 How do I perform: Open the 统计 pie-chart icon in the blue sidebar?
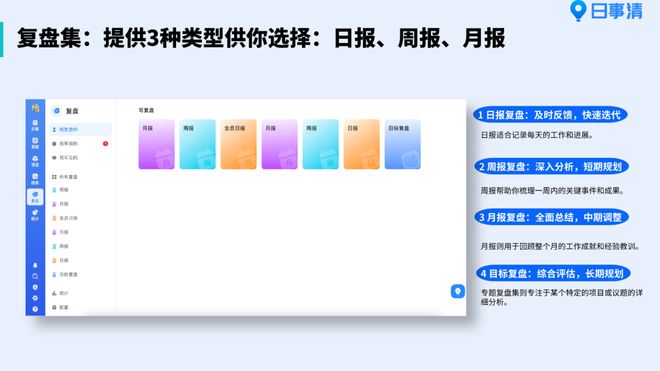point(35,215)
